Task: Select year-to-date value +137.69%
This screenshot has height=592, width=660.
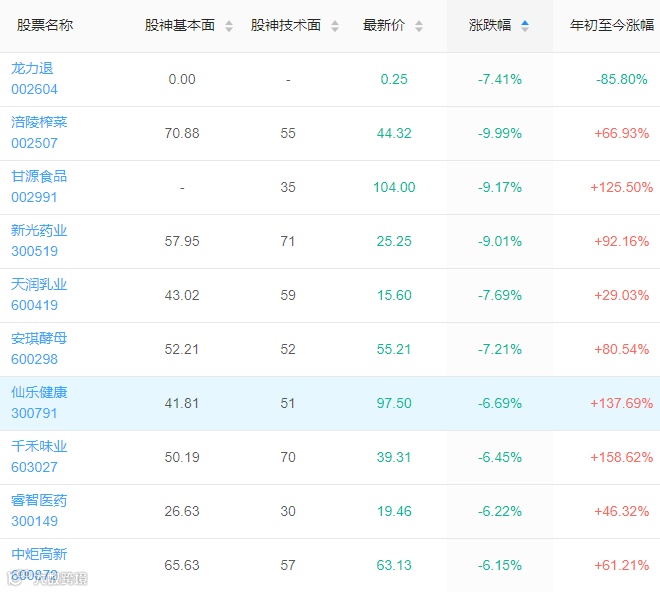Action: point(622,403)
